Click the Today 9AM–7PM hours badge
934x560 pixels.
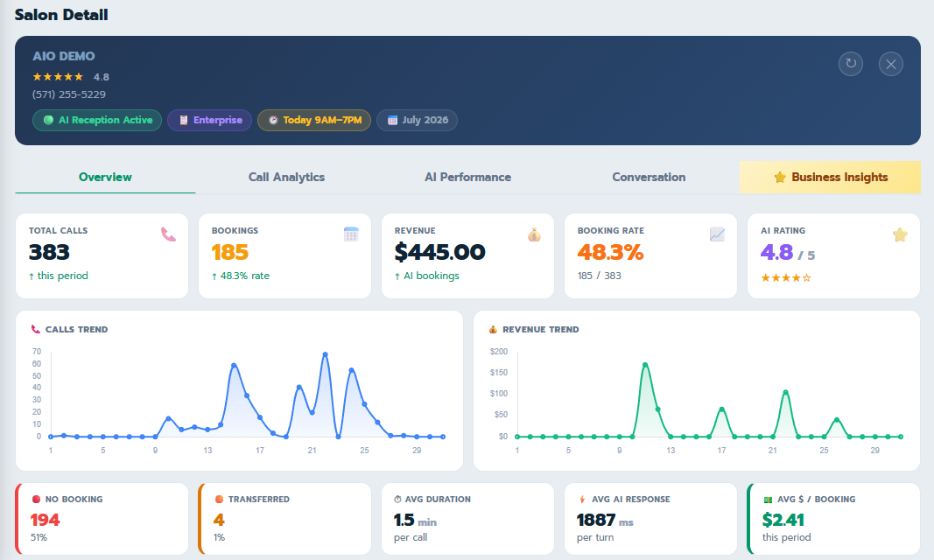pyautogui.click(x=314, y=120)
